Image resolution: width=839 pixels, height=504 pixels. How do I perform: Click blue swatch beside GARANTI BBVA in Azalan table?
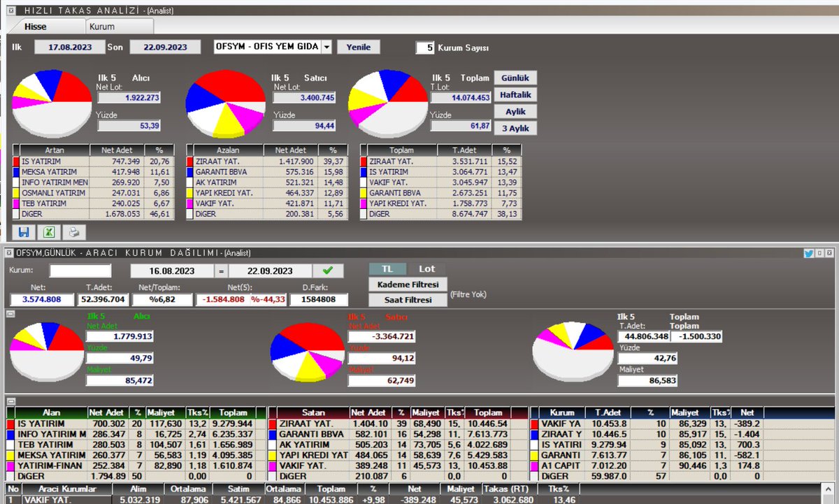pos(190,171)
